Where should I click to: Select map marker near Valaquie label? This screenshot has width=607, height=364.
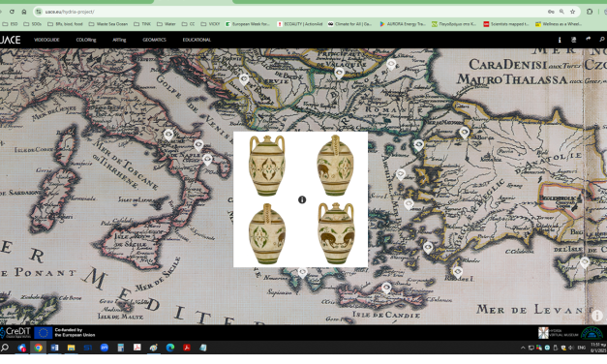point(339,73)
